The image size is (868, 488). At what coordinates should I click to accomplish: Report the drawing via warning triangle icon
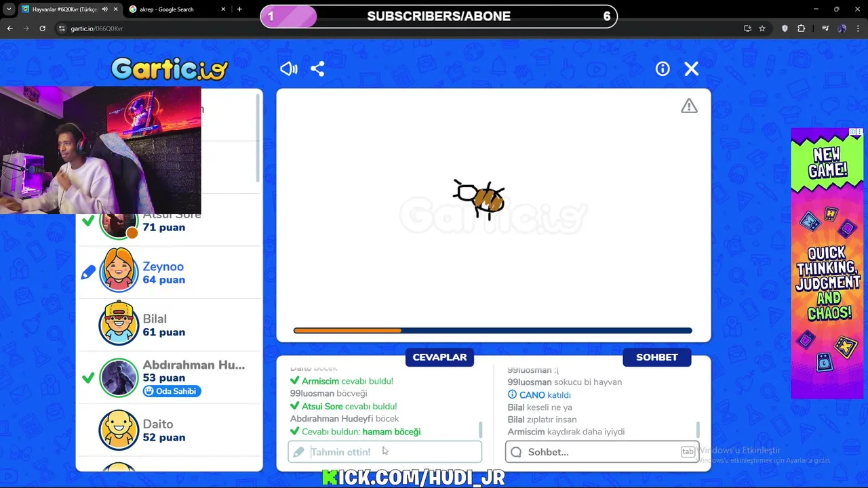689,106
